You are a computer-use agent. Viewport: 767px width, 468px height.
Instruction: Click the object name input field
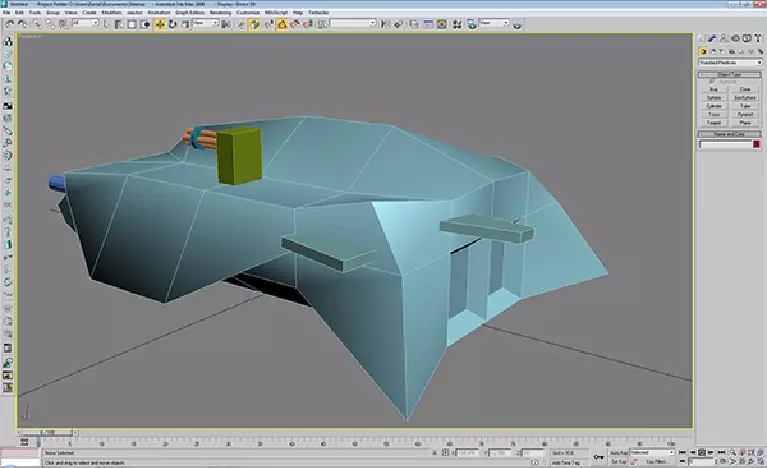coord(725,144)
